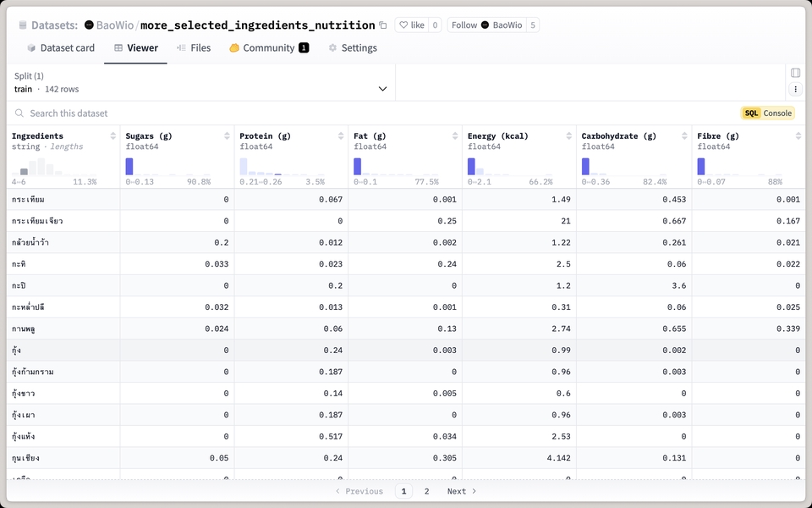Open the SQL Console
Image resolution: width=812 pixels, height=508 pixels.
pyautogui.click(x=767, y=113)
